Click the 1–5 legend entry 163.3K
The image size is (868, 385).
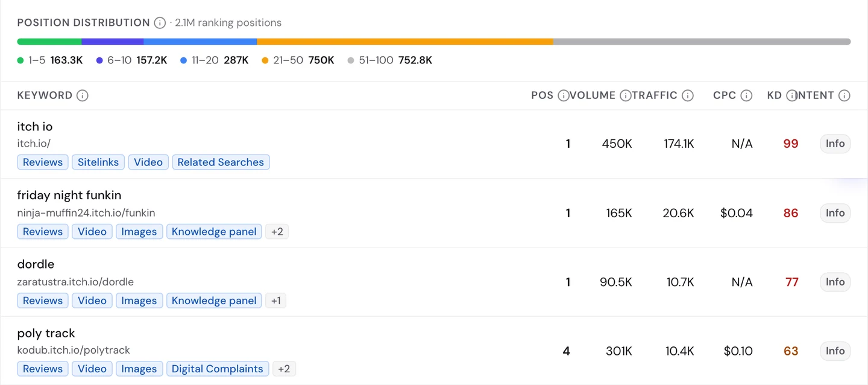tap(50, 60)
